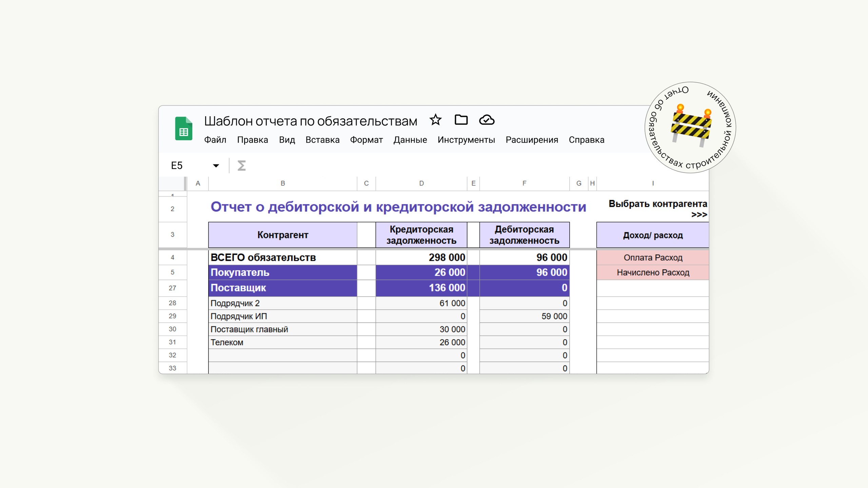Click the green Google Sheets logo icon
The image size is (868, 488).
(x=183, y=128)
